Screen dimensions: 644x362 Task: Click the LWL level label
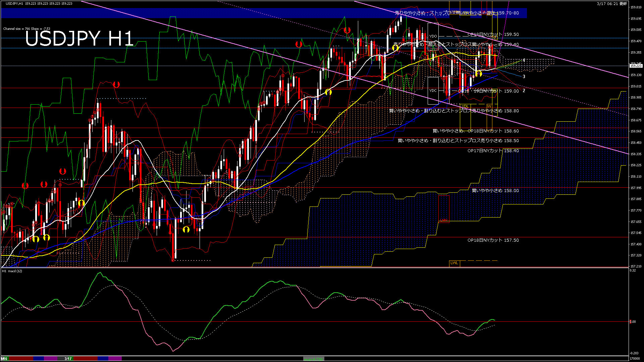(454, 263)
